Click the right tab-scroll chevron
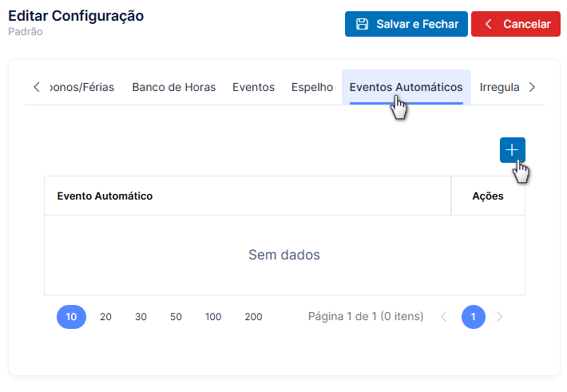This screenshot has width=567, height=392. 532,87
